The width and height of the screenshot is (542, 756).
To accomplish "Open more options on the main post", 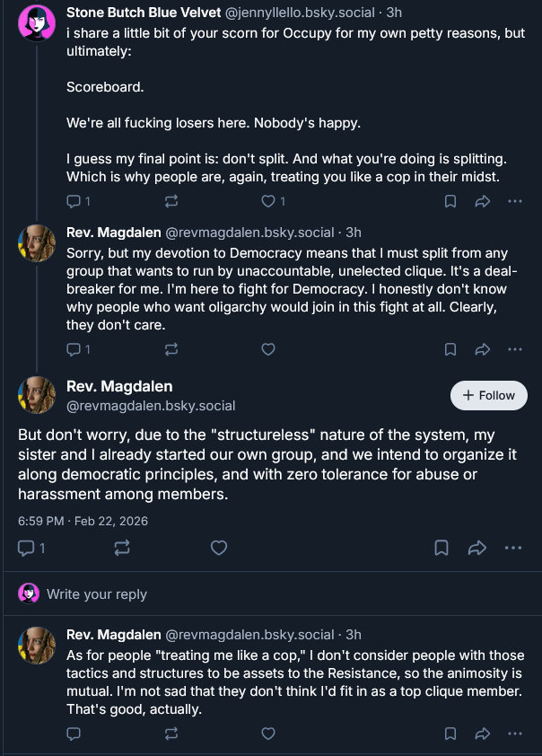I will (x=513, y=547).
